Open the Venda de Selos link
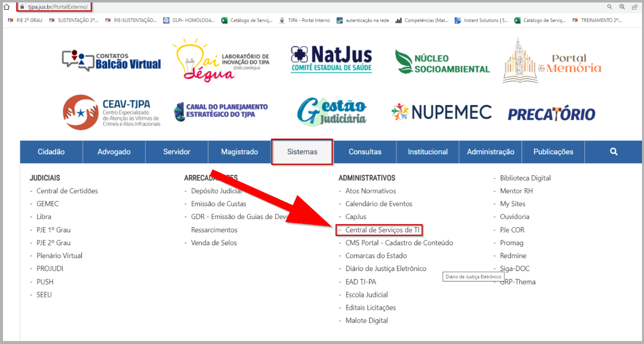The width and height of the screenshot is (644, 344). pos(214,243)
